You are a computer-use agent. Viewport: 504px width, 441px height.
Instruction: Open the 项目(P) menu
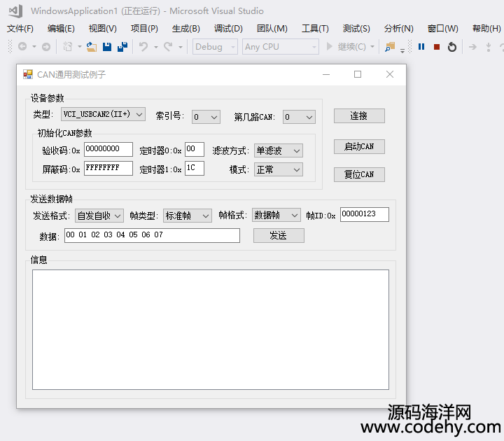[144, 29]
